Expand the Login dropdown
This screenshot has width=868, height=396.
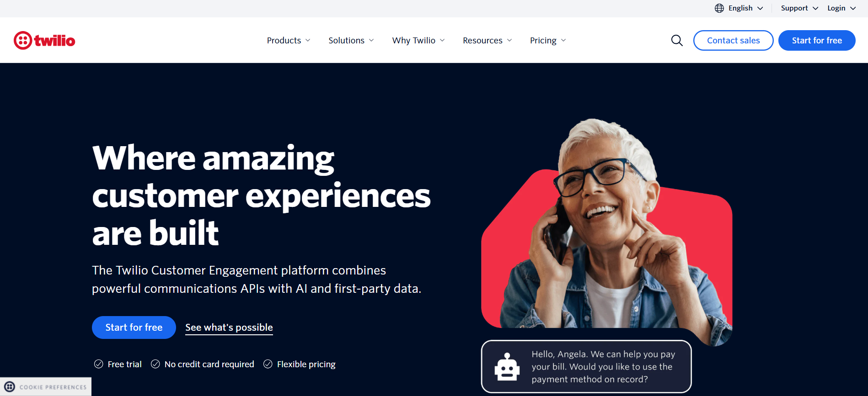pos(841,8)
